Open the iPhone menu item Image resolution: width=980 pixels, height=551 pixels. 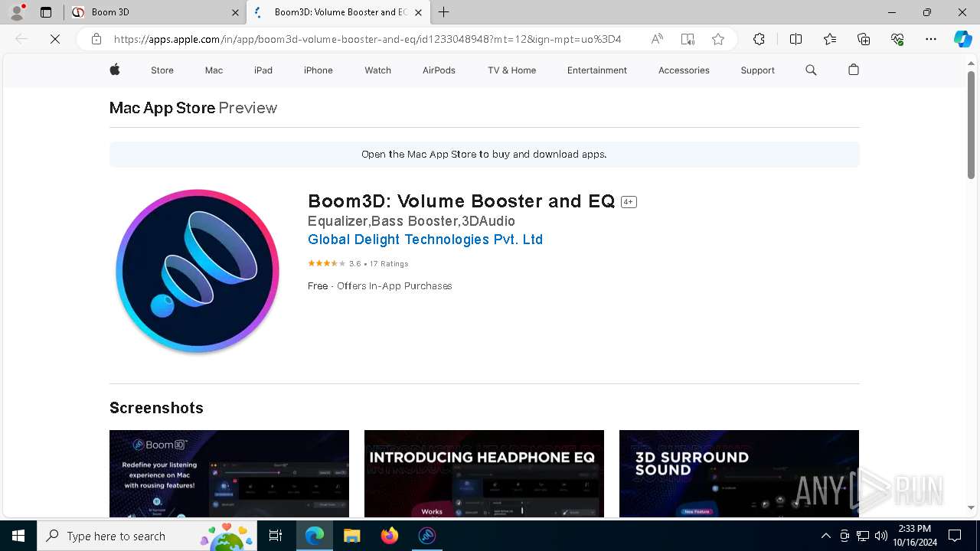click(x=318, y=70)
